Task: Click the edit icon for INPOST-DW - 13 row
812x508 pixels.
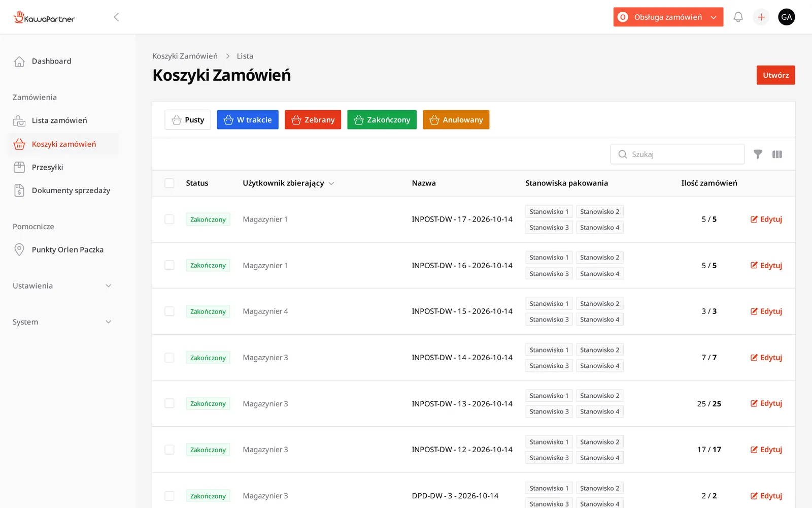Action: (x=754, y=403)
